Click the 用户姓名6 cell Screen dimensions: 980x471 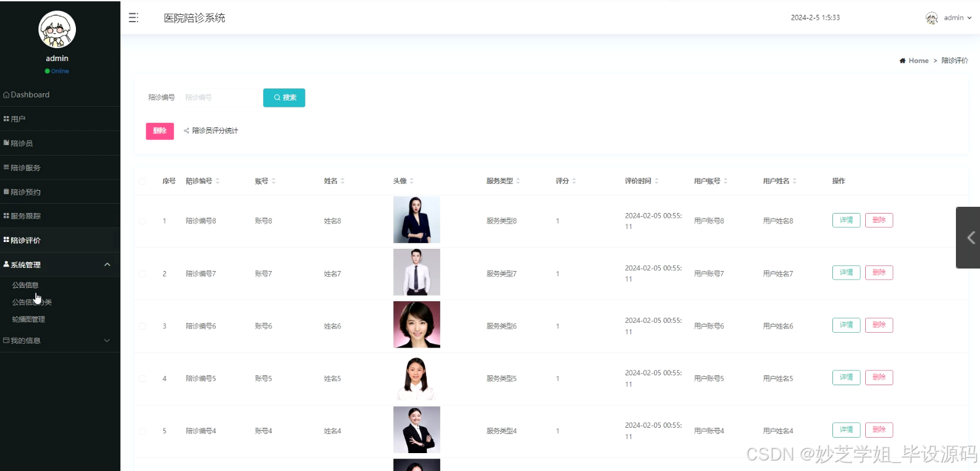778,326
